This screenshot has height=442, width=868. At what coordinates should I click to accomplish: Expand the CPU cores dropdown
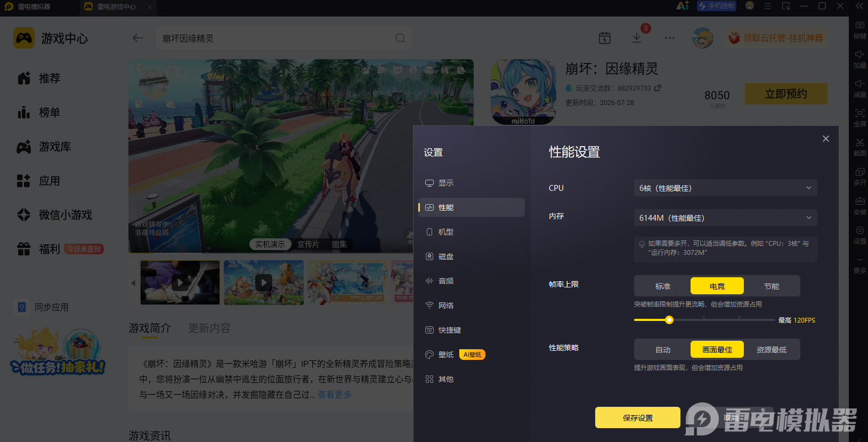(725, 188)
